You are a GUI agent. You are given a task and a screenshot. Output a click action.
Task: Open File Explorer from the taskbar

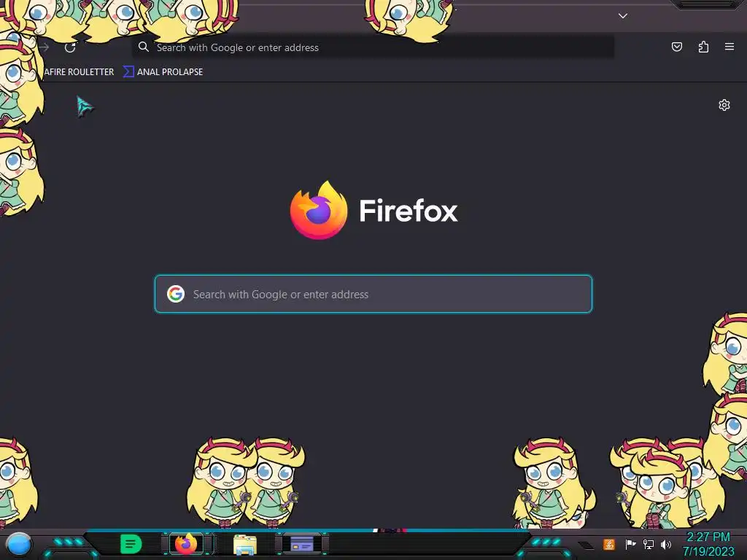click(x=245, y=544)
